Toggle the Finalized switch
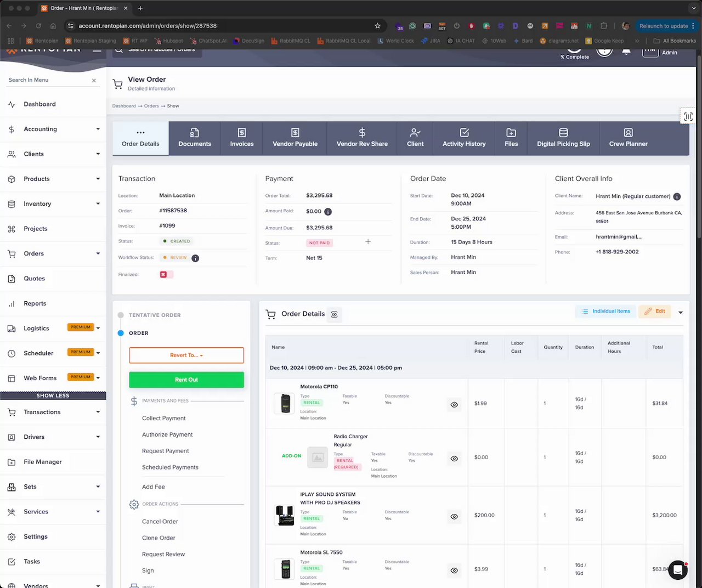 166,274
